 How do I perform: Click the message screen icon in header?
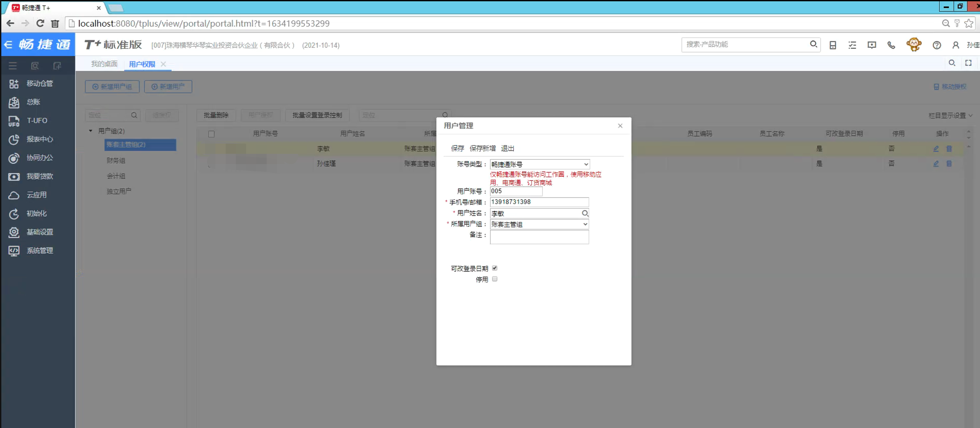(x=871, y=45)
